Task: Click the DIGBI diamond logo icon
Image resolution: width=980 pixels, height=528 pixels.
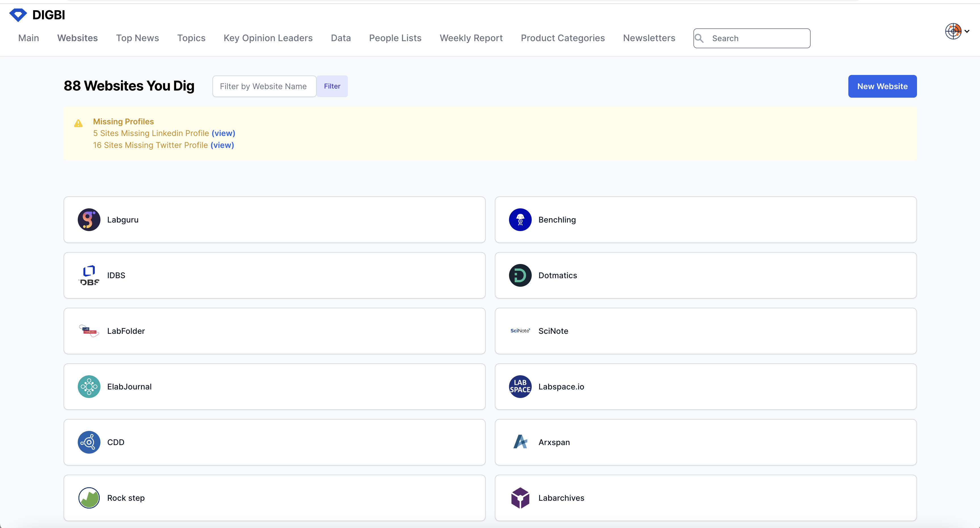Action: click(18, 15)
